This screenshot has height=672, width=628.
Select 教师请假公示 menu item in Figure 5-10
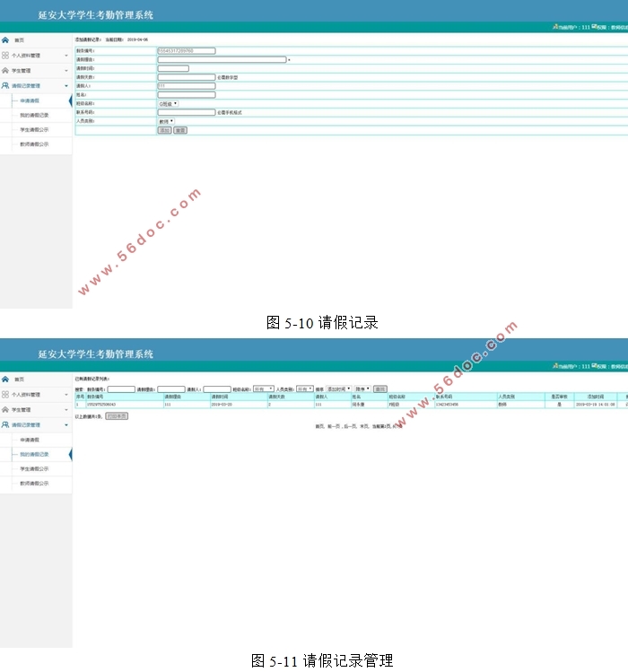[34, 144]
